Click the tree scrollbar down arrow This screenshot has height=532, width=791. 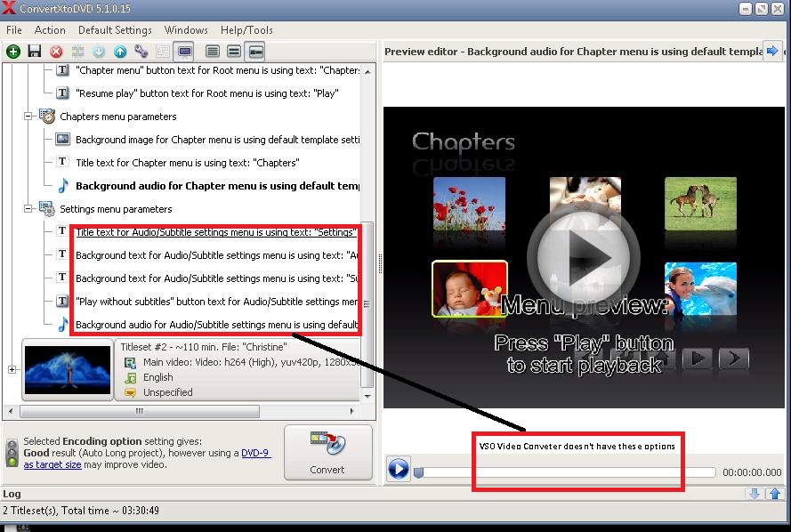[367, 396]
